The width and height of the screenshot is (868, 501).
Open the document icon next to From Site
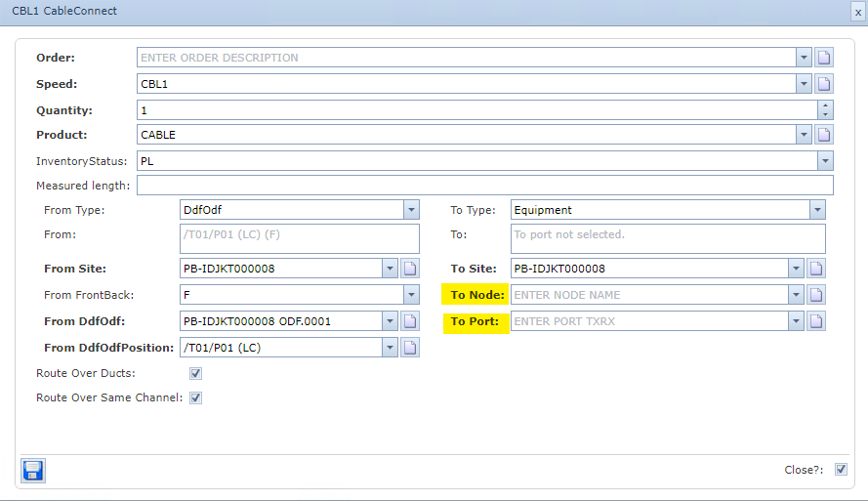click(411, 269)
